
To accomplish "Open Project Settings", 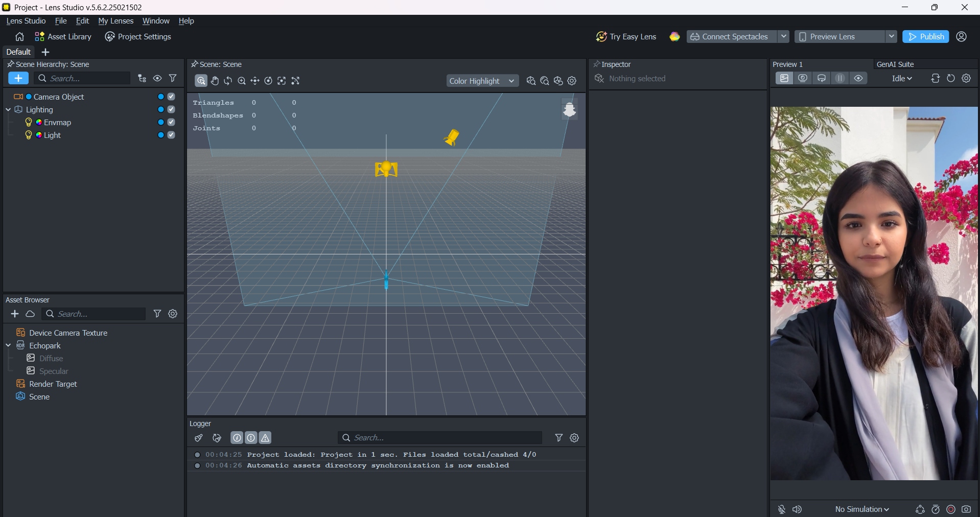I will pyautogui.click(x=138, y=37).
